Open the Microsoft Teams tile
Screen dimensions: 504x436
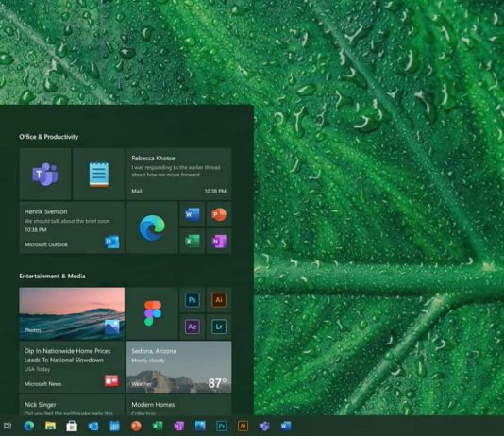tap(45, 174)
